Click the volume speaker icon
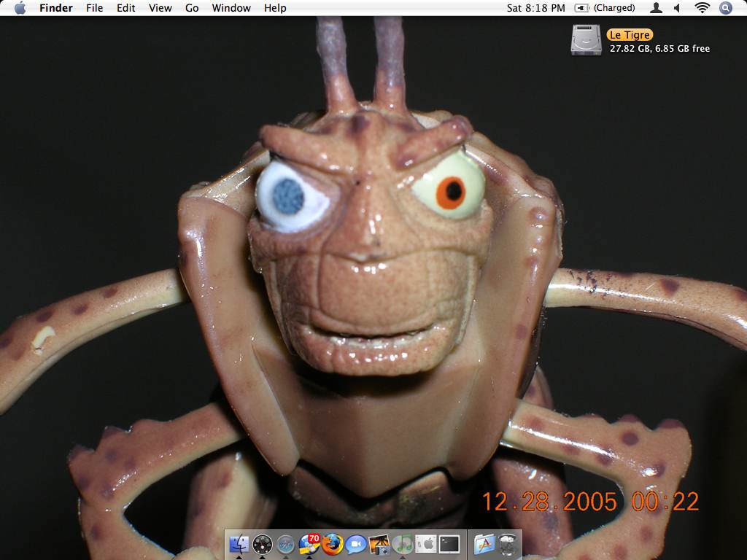The width and height of the screenshot is (747, 560). point(677,7)
